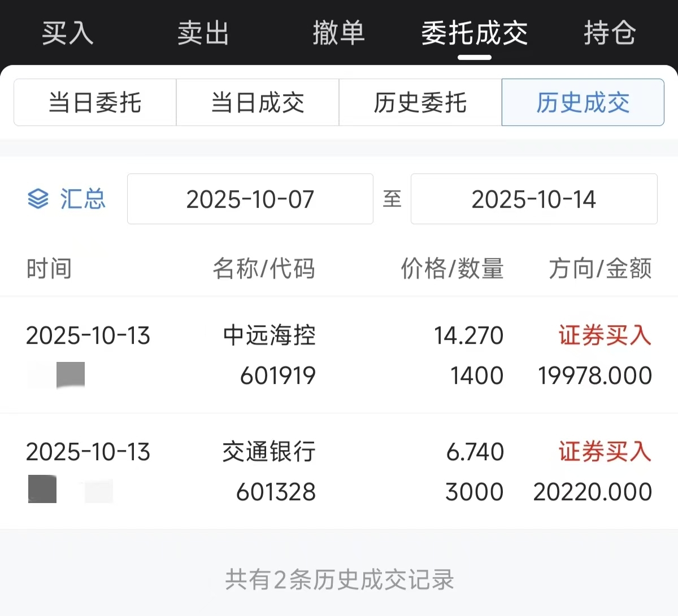Show 当日成交 records
678x616 pixels.
pos(258,102)
